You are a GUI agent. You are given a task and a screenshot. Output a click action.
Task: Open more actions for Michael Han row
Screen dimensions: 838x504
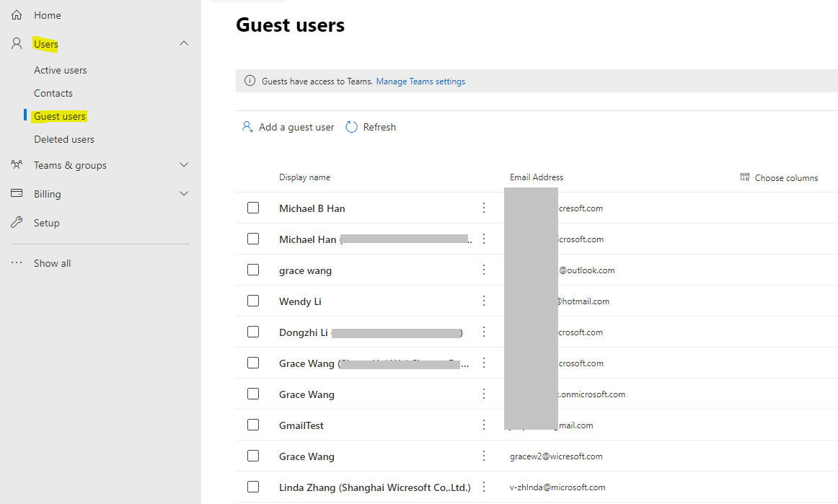(x=484, y=239)
